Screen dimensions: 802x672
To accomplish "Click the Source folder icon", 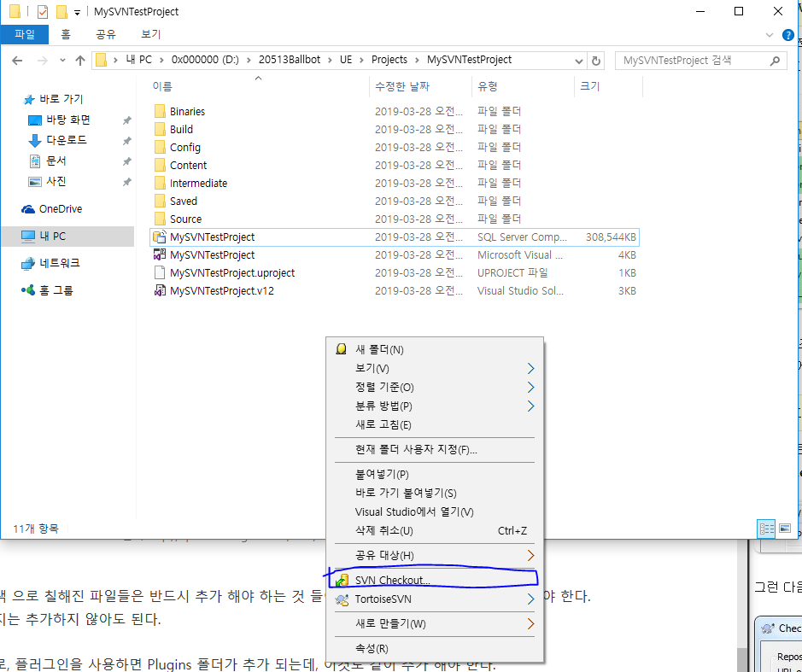I will click(x=160, y=219).
